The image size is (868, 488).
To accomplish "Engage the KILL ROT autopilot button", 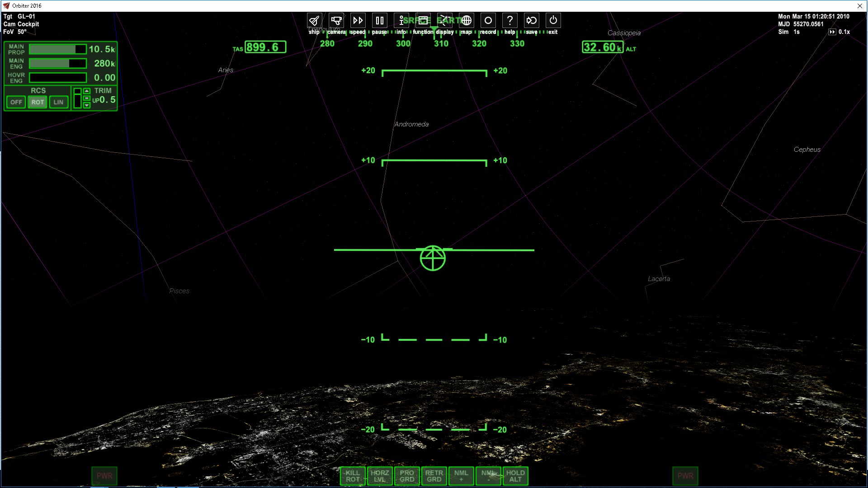I will [x=353, y=476].
